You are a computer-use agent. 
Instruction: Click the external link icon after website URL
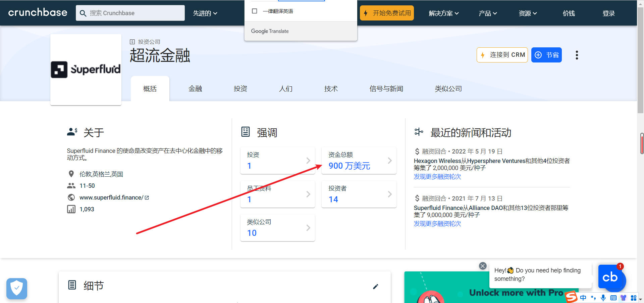[147, 198]
